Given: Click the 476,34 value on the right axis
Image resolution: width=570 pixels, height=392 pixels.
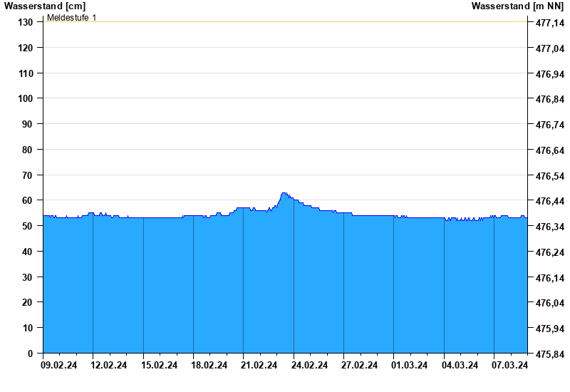Looking at the screenshot, I should point(547,227).
